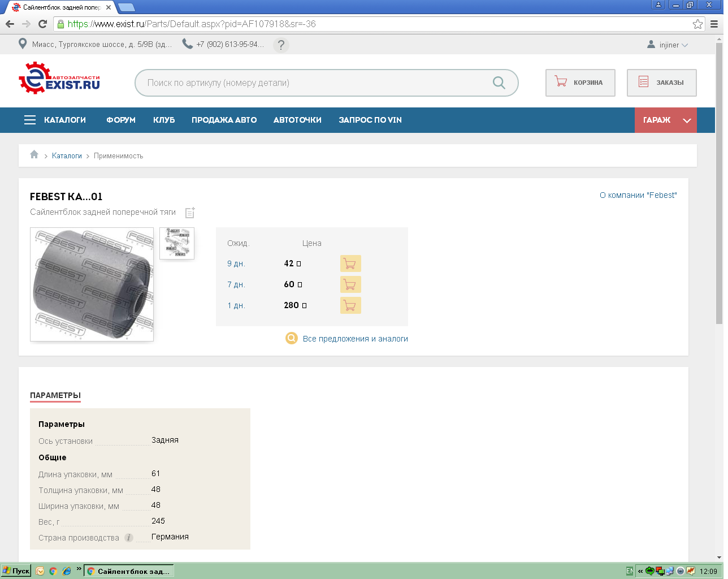Open the Корзина cart button

[580, 83]
